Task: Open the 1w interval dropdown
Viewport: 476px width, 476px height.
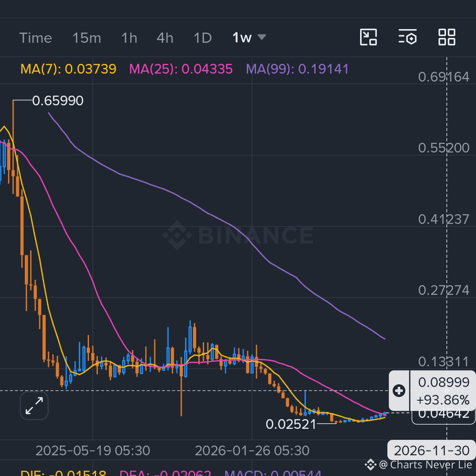Action: [249, 37]
